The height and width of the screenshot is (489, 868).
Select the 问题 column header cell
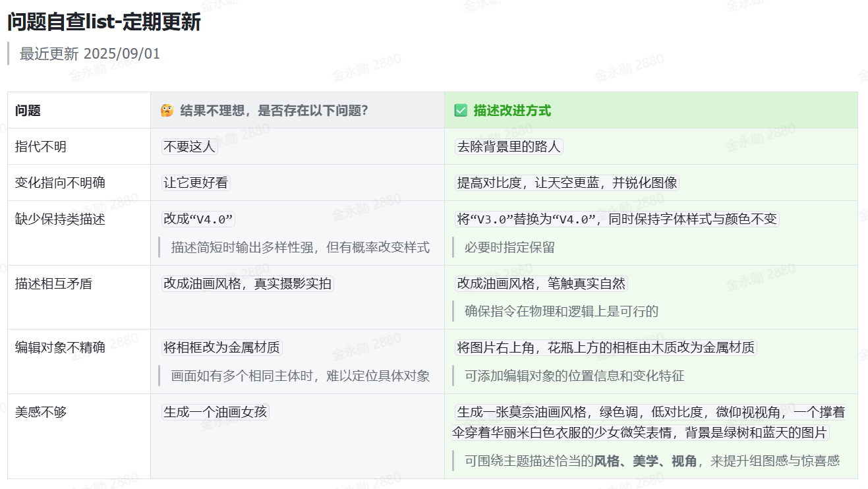point(79,110)
